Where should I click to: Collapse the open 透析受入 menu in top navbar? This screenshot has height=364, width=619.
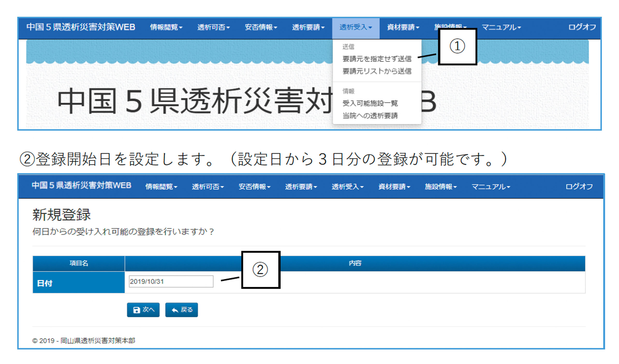click(x=356, y=27)
